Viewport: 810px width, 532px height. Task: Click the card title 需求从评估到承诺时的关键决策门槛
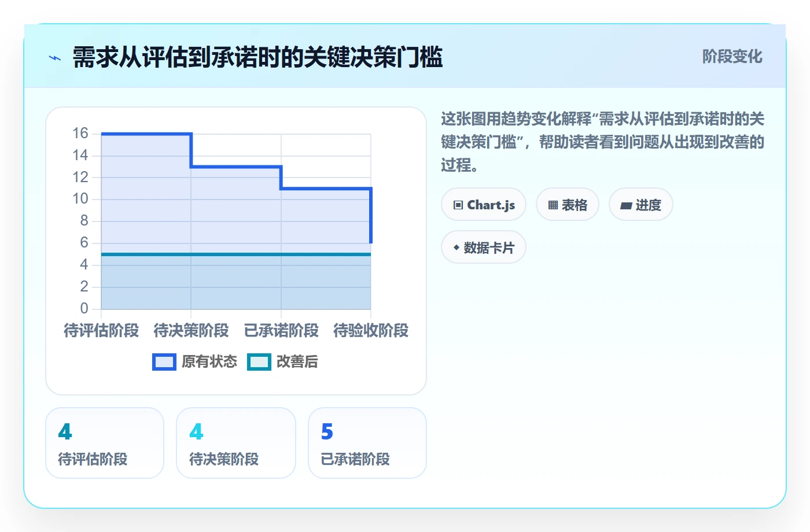click(x=257, y=57)
